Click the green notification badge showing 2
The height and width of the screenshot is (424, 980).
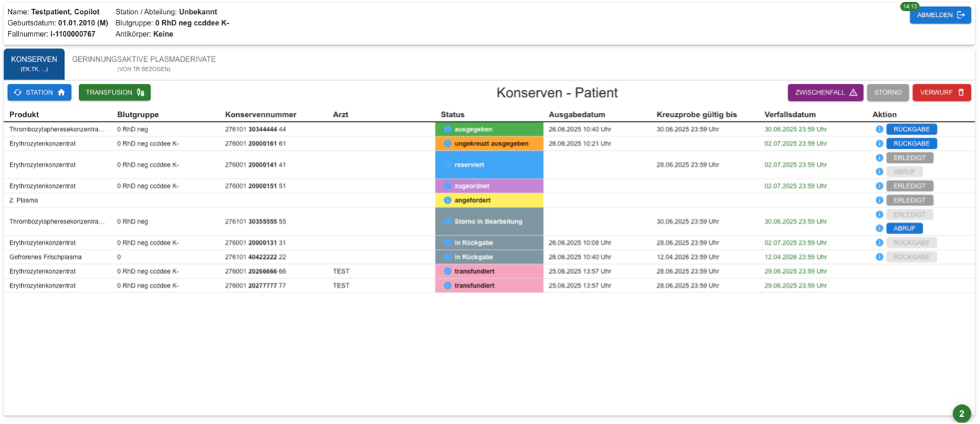pos(961,414)
